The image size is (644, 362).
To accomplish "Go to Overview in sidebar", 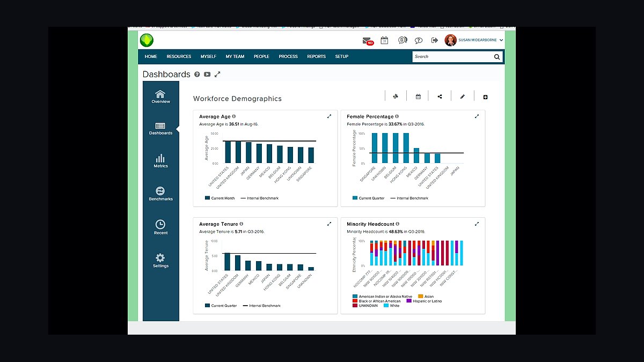I will pyautogui.click(x=160, y=97).
